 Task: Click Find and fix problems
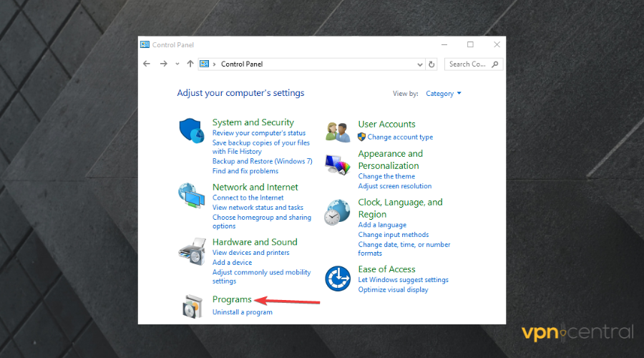[245, 171]
